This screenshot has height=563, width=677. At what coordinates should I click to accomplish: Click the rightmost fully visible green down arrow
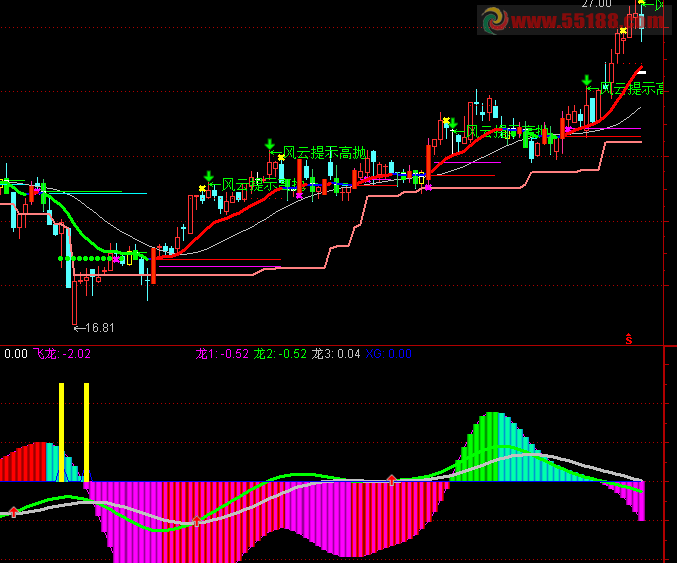coord(586,80)
